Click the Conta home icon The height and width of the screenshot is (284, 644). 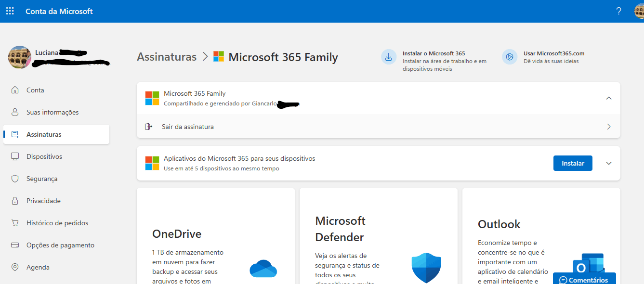point(15,90)
